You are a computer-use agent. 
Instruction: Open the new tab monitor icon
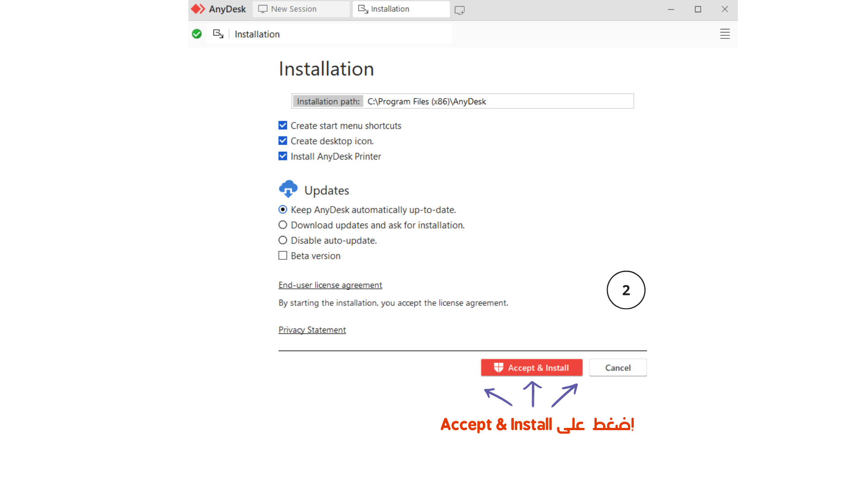pyautogui.click(x=460, y=10)
